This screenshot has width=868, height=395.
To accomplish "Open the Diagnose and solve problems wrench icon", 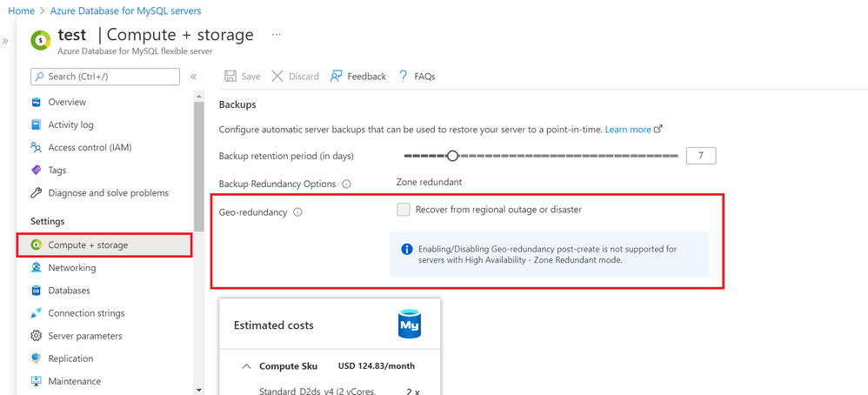I will [x=36, y=193].
